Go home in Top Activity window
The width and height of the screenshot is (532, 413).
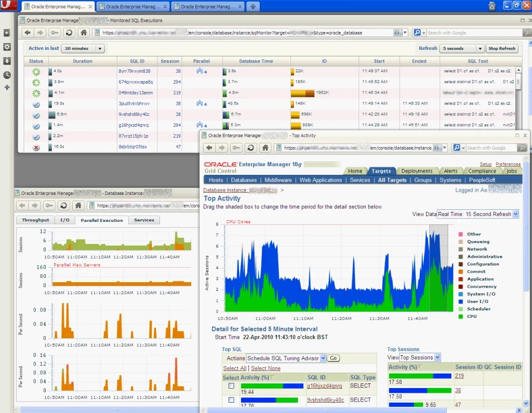coord(265,148)
